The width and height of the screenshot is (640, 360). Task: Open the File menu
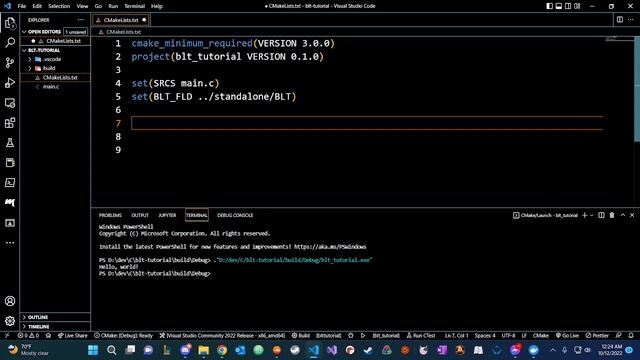click(22, 6)
